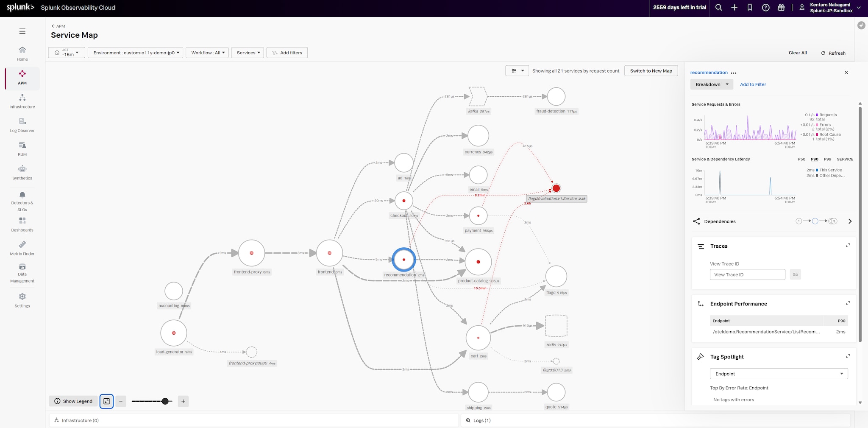Select the flagd.evaluation.v1.Service red node
This screenshot has height=428, width=868.
(556, 188)
